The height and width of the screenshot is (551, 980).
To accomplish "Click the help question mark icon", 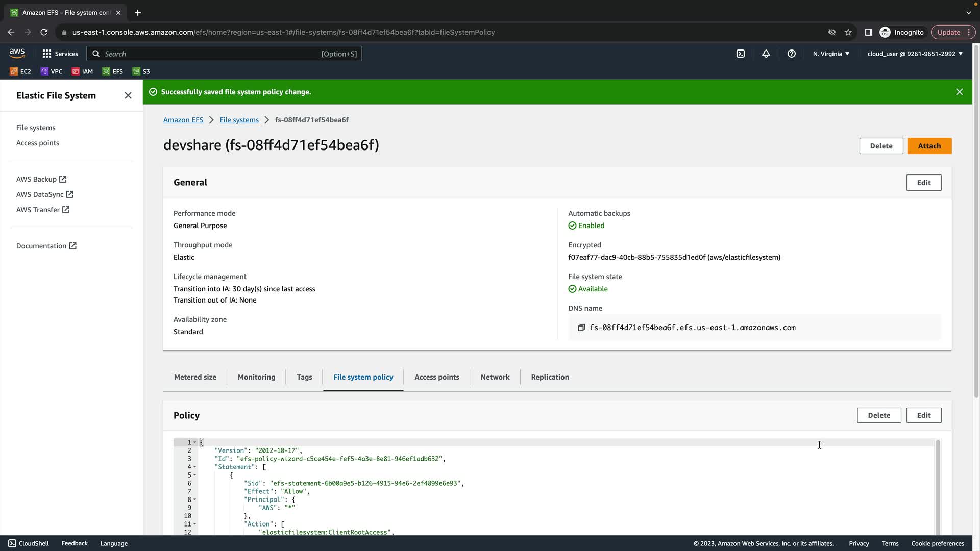I will pos(791,54).
